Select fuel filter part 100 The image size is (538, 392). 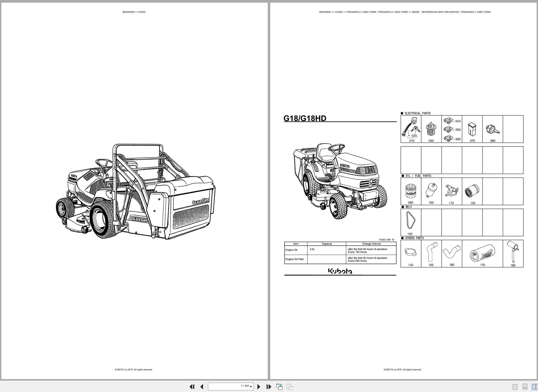431,191
